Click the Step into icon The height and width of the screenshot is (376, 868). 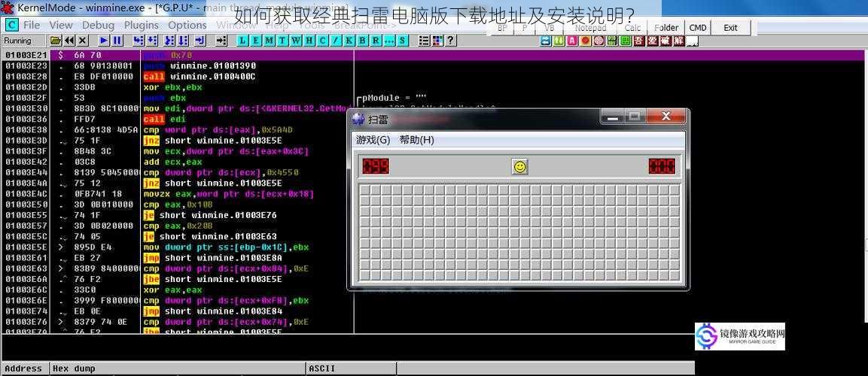(x=139, y=41)
